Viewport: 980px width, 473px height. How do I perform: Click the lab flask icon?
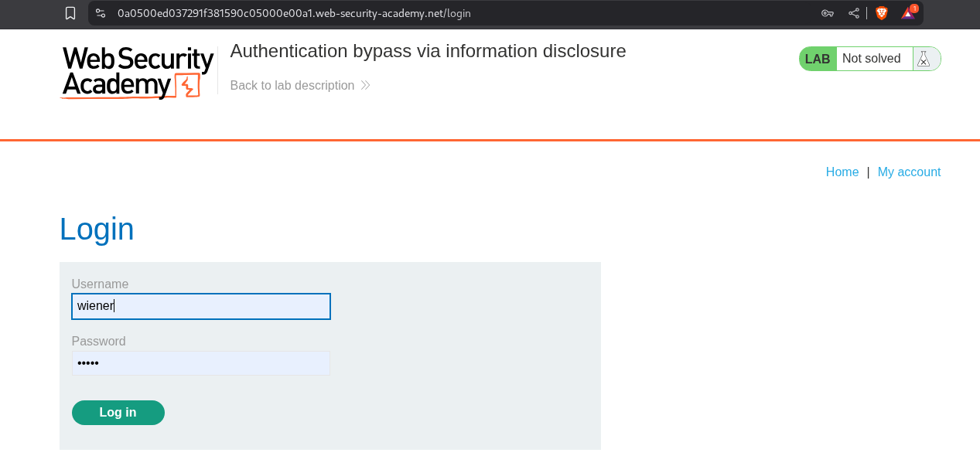tap(924, 59)
